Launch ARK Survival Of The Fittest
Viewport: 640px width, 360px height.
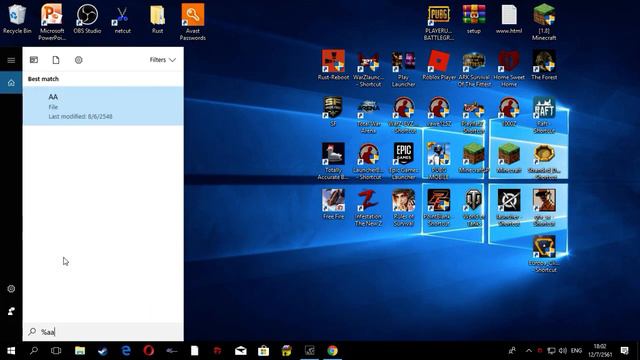(x=473, y=69)
